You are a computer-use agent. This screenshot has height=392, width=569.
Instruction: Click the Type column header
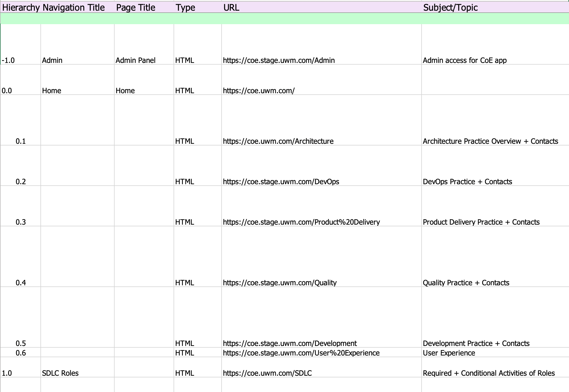click(x=185, y=8)
